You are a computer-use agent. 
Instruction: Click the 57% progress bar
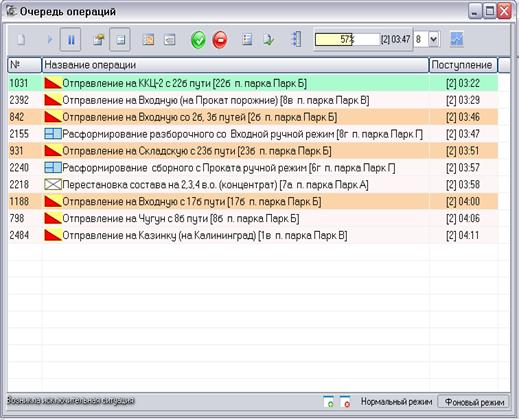tap(347, 40)
